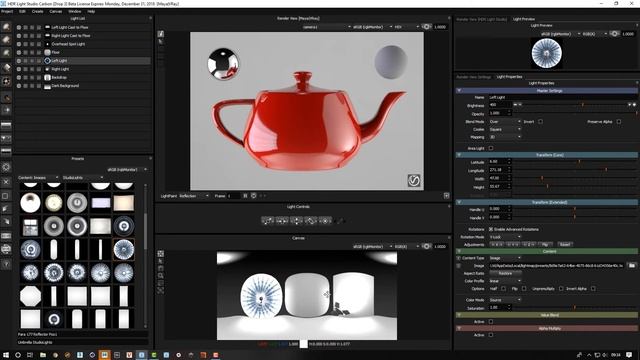Toggle visibility of Left Light Cast to Floor
640x360 pixels.
(18, 27)
